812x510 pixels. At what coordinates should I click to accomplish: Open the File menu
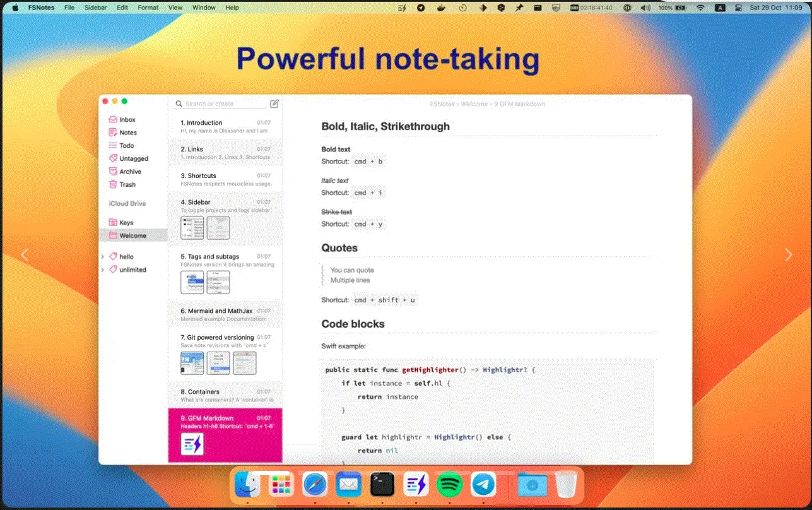tap(69, 8)
